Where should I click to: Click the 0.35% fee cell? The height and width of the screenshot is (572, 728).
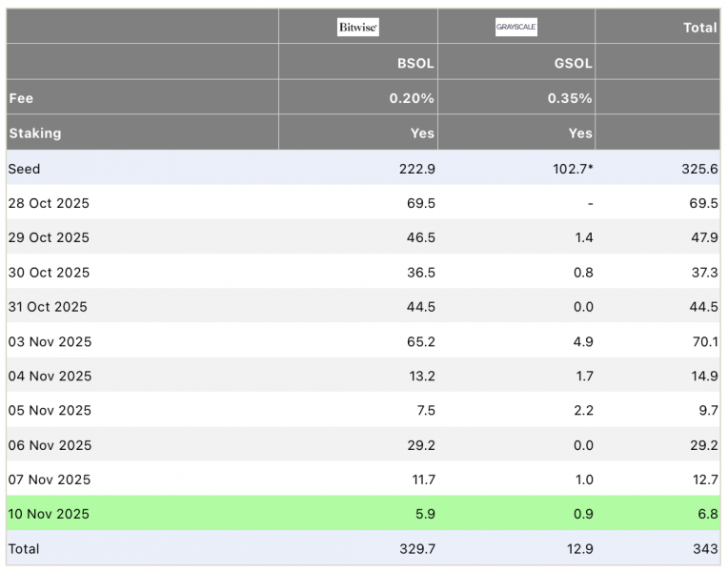point(570,98)
